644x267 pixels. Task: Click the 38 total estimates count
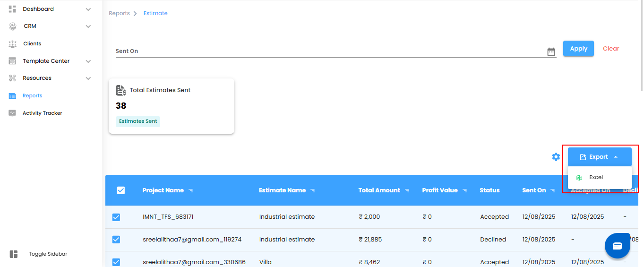tap(121, 106)
